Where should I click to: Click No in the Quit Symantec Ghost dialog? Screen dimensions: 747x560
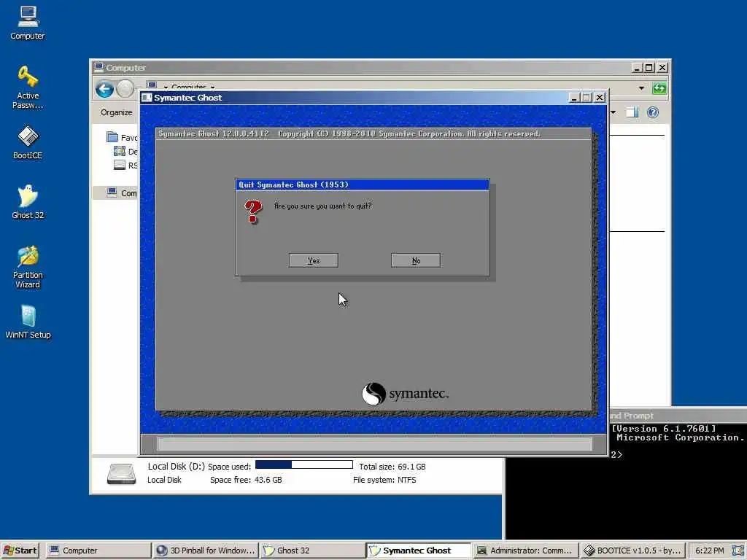click(x=415, y=260)
